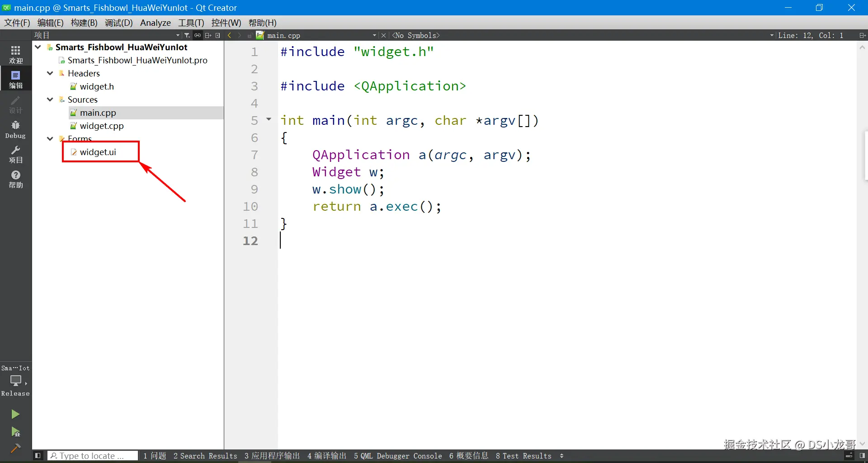This screenshot has width=868, height=463.
Task: Show the 5 QML Debugger Console pane
Action: [x=398, y=456]
